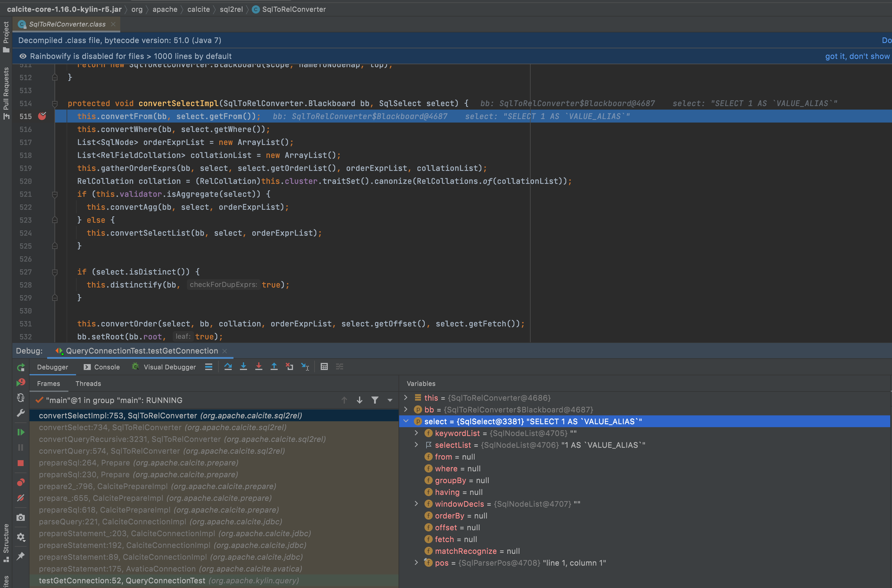Expand pos field
Viewport: 892px width, 588px height.
[x=416, y=562]
